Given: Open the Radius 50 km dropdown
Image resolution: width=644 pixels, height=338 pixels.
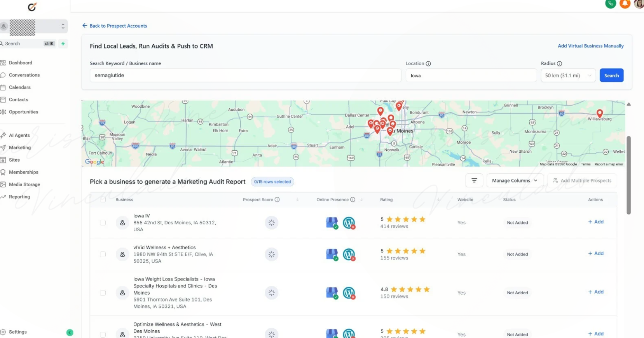Looking at the screenshot, I should tap(568, 76).
